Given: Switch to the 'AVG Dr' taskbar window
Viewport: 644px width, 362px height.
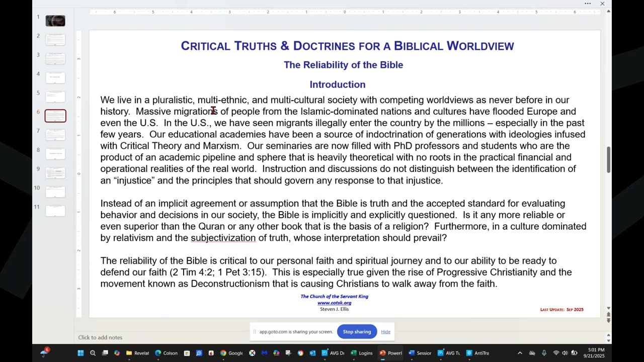Looking at the screenshot, I should point(333,353).
